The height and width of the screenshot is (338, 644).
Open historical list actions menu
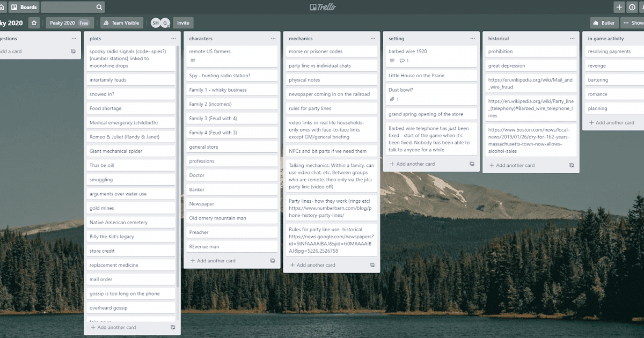[573, 39]
